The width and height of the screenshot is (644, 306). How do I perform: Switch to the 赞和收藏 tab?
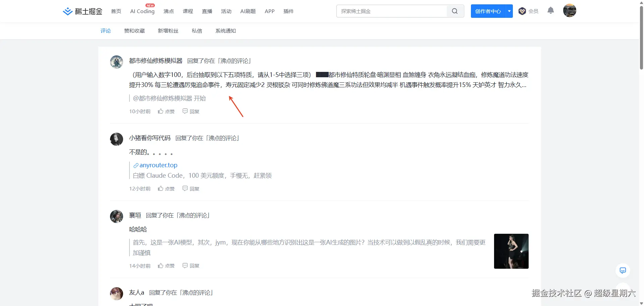pos(134,31)
